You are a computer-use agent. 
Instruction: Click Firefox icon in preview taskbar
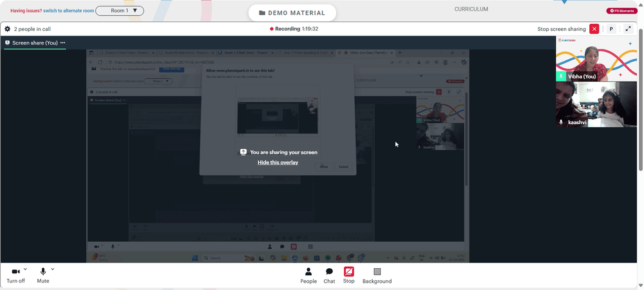pyautogui.click(x=305, y=258)
